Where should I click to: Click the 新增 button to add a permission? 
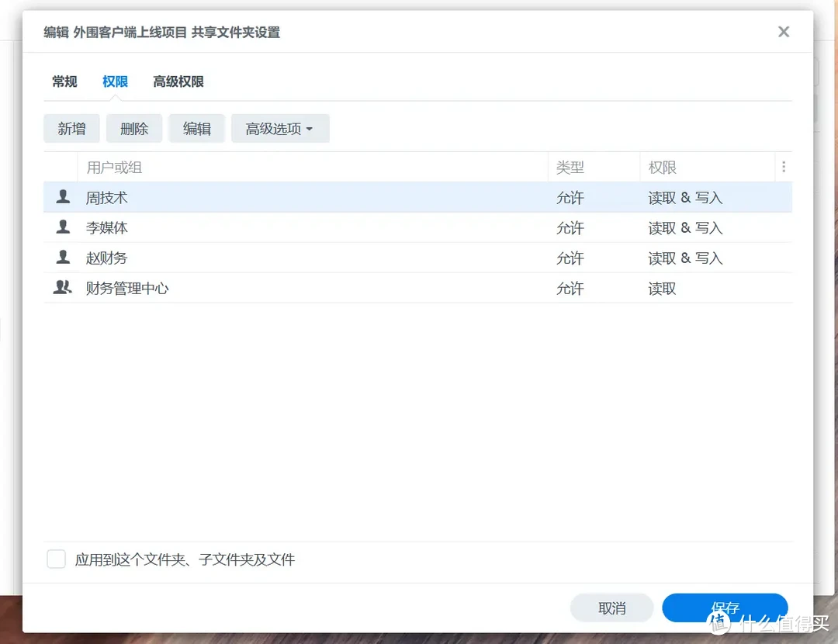point(71,128)
